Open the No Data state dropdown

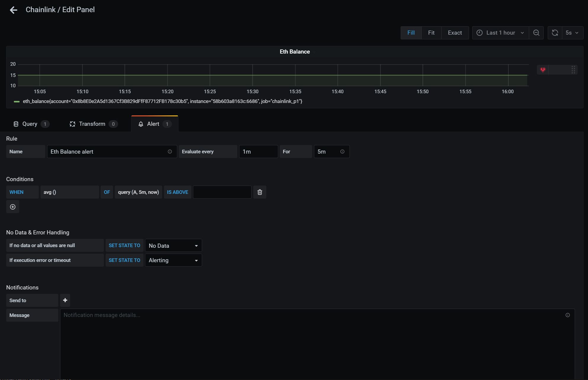[173, 246]
